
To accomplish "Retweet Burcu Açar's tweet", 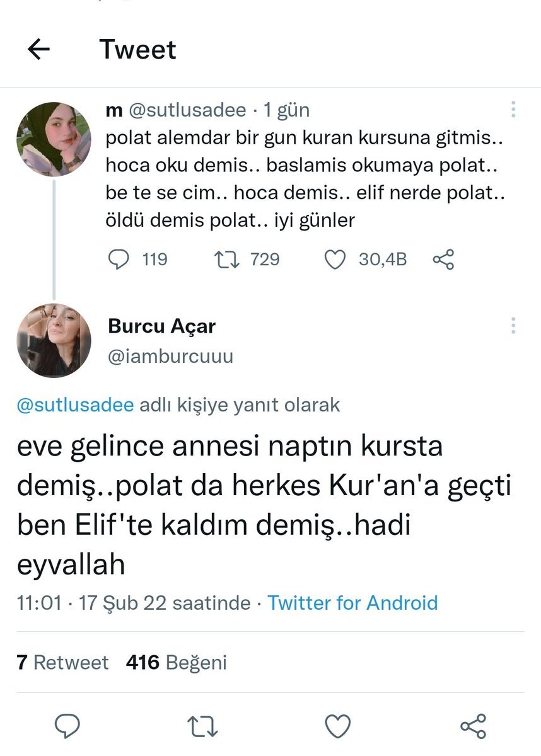I will 204,726.
